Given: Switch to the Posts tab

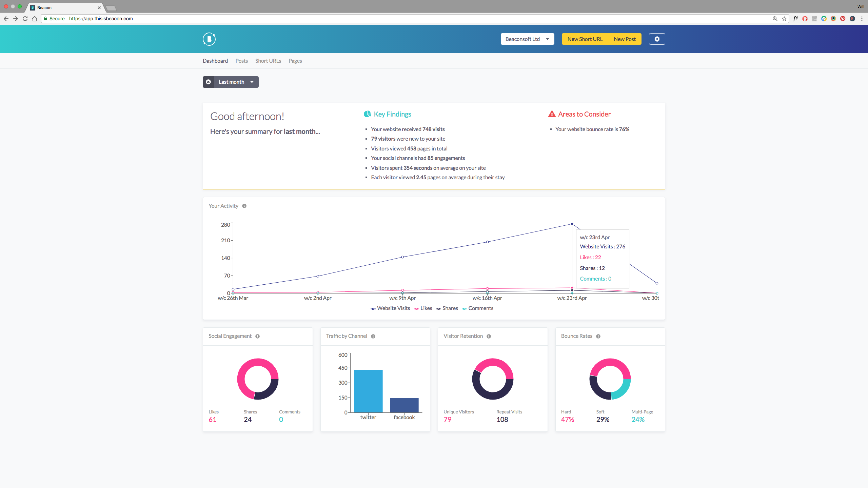Looking at the screenshot, I should click(x=241, y=61).
